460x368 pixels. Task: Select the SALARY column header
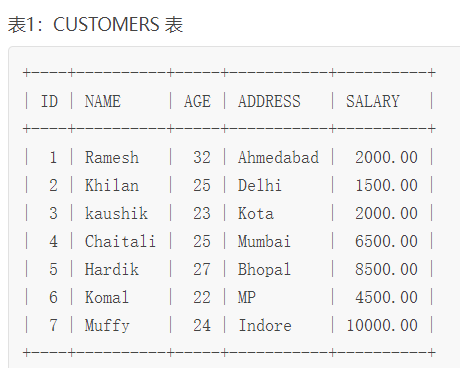click(373, 101)
